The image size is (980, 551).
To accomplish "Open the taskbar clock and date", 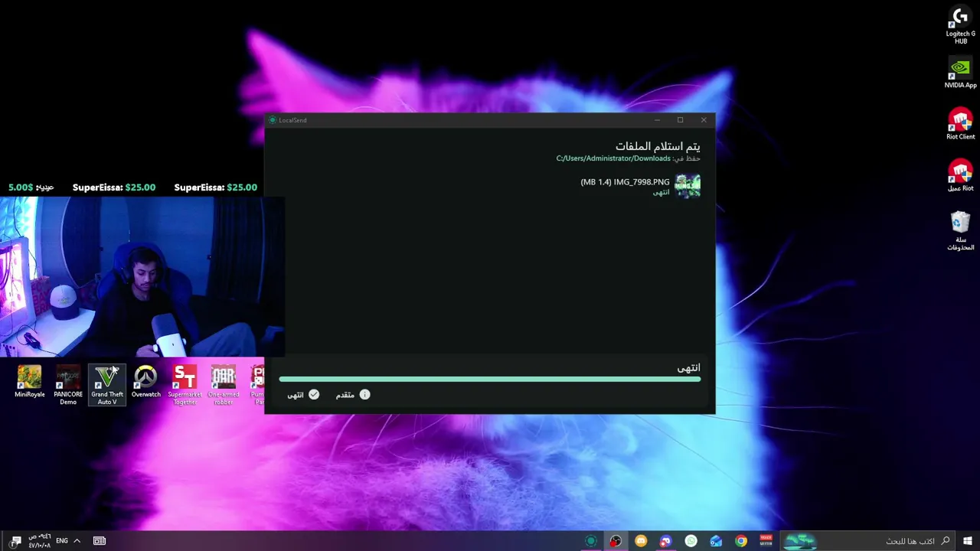I will (39, 541).
